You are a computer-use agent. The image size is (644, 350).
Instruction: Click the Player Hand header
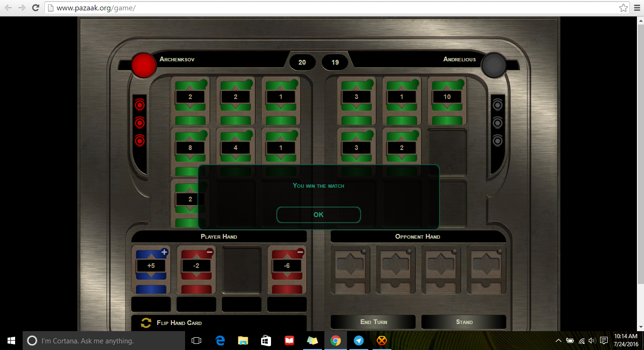219,236
